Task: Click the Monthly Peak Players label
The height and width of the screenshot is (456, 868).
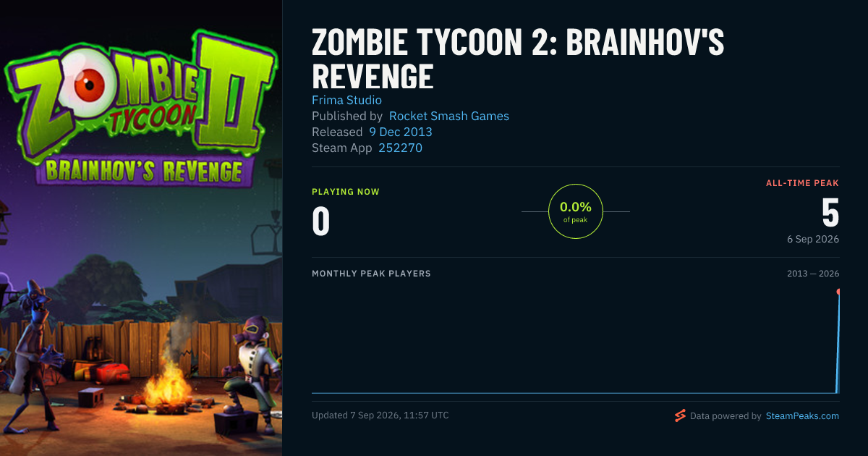Action: pyautogui.click(x=371, y=274)
